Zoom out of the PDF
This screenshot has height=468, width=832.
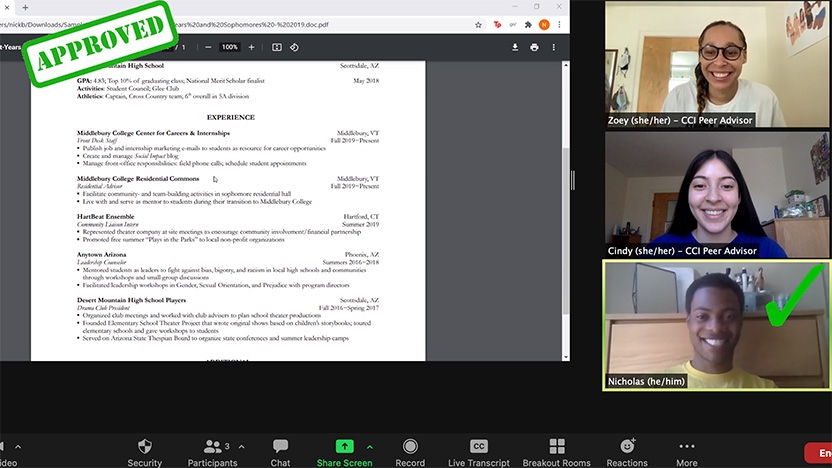(x=208, y=47)
